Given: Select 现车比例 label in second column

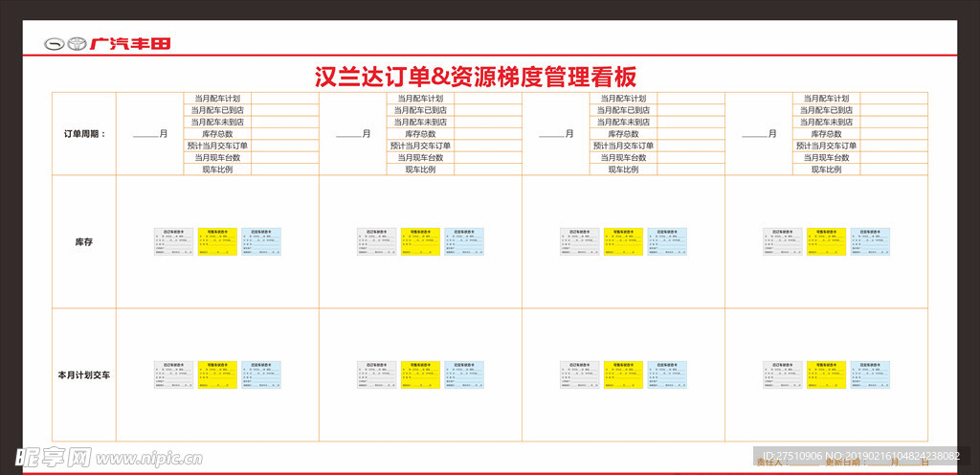Looking at the screenshot, I should [x=420, y=170].
